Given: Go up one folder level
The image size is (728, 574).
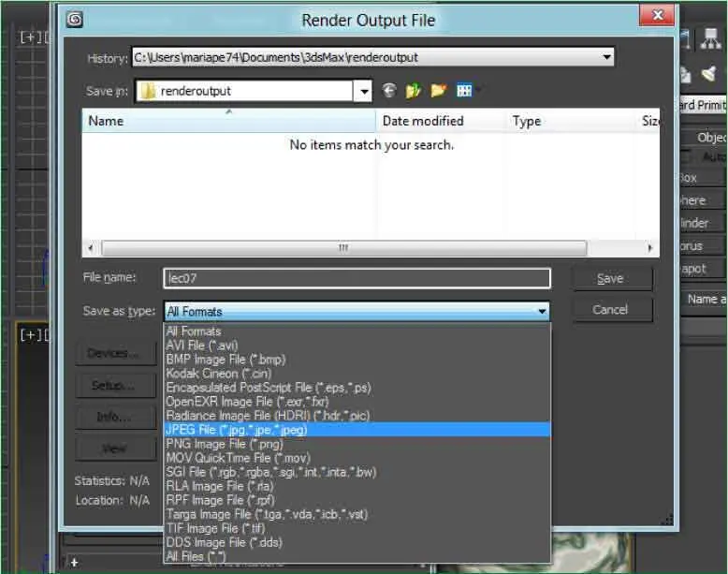Looking at the screenshot, I should [x=414, y=91].
